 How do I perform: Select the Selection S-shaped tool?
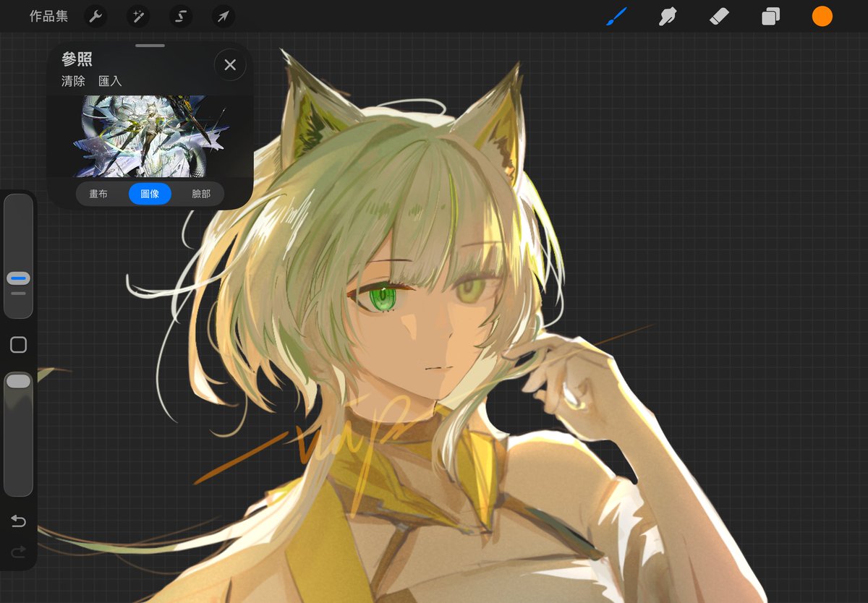pos(181,16)
